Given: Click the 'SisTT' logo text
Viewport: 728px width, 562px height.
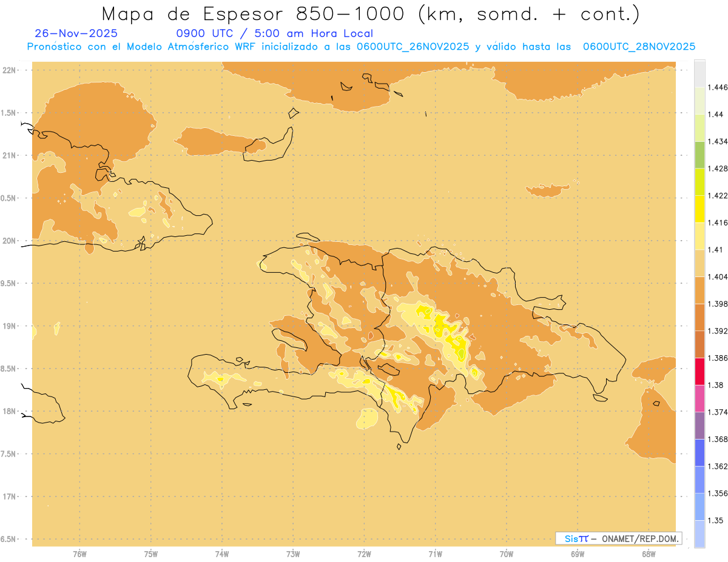Looking at the screenshot, I should [576, 538].
